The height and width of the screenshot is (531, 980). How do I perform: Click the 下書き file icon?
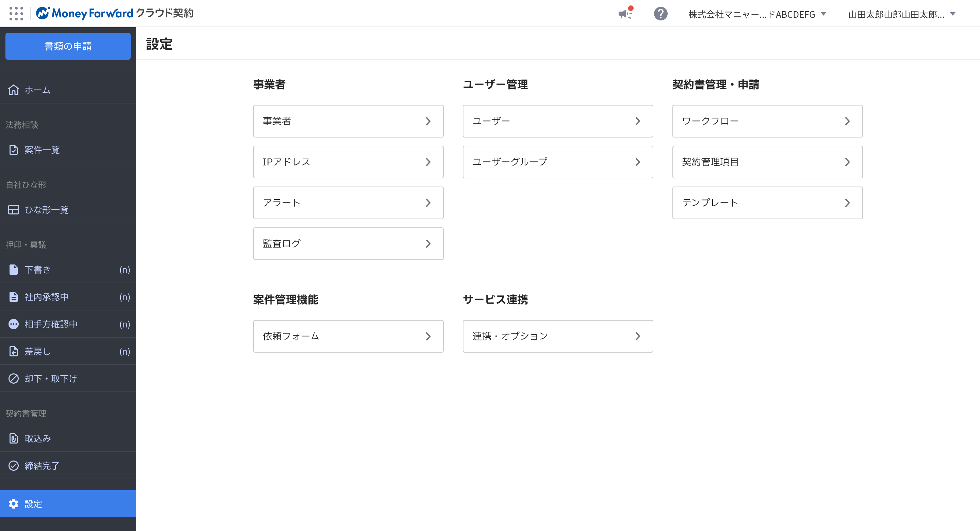pos(14,270)
